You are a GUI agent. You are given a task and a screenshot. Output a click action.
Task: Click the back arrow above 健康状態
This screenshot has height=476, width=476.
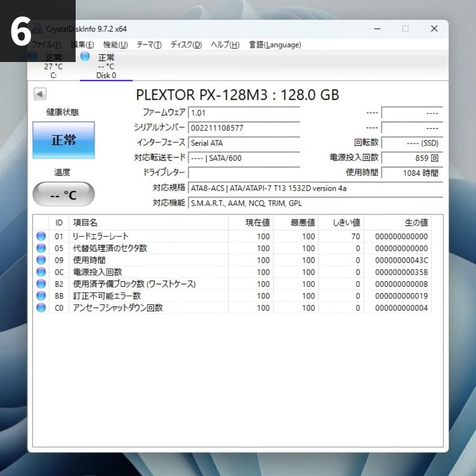coord(40,94)
